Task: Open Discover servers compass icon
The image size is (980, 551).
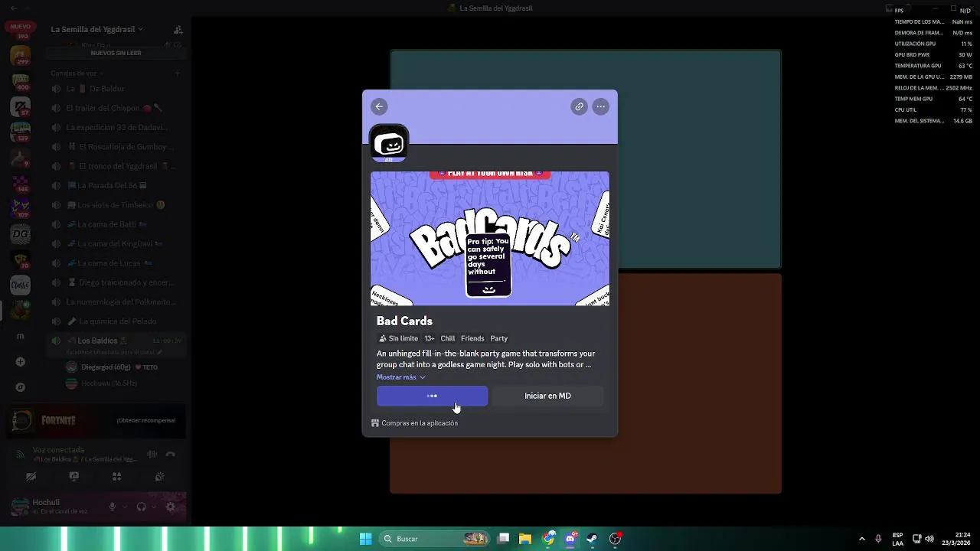Action: pos(21,387)
